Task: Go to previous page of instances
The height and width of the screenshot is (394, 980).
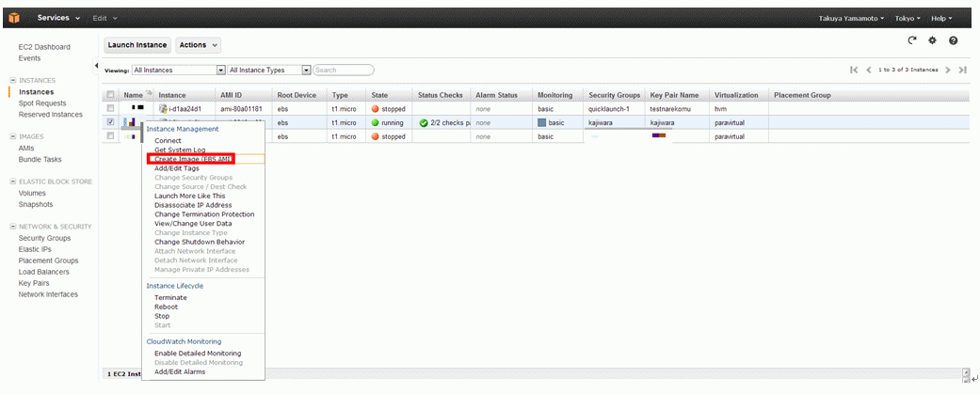Action: coord(869,70)
